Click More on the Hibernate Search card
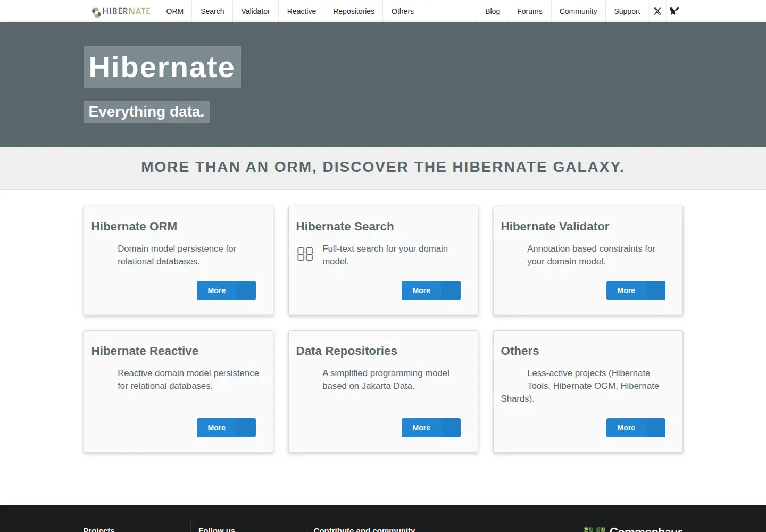This screenshot has height=532, width=766. tap(431, 290)
